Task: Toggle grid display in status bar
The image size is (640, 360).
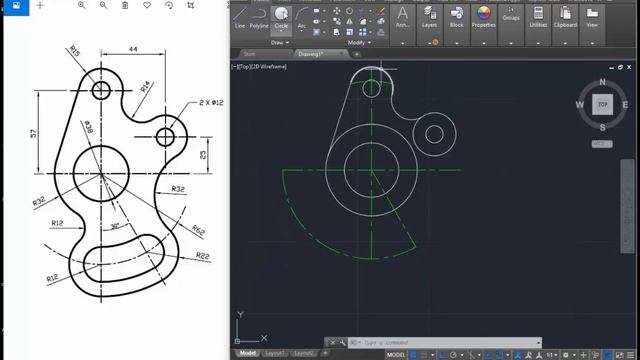Action: [414, 355]
